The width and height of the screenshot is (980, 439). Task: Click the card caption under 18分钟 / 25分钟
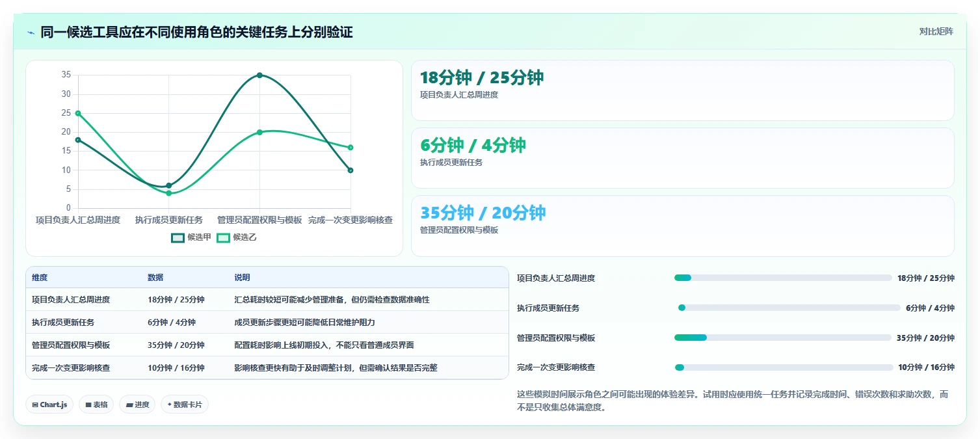(459, 94)
